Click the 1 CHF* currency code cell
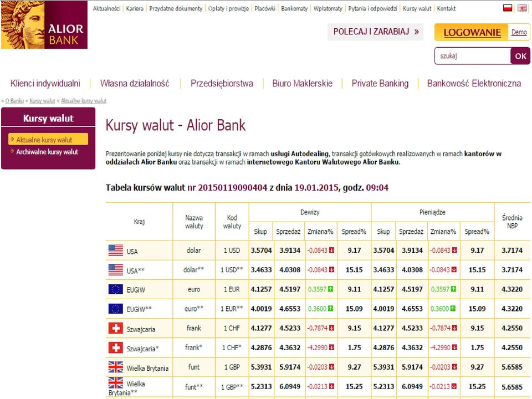This screenshot has width=532, height=399. 232,347
